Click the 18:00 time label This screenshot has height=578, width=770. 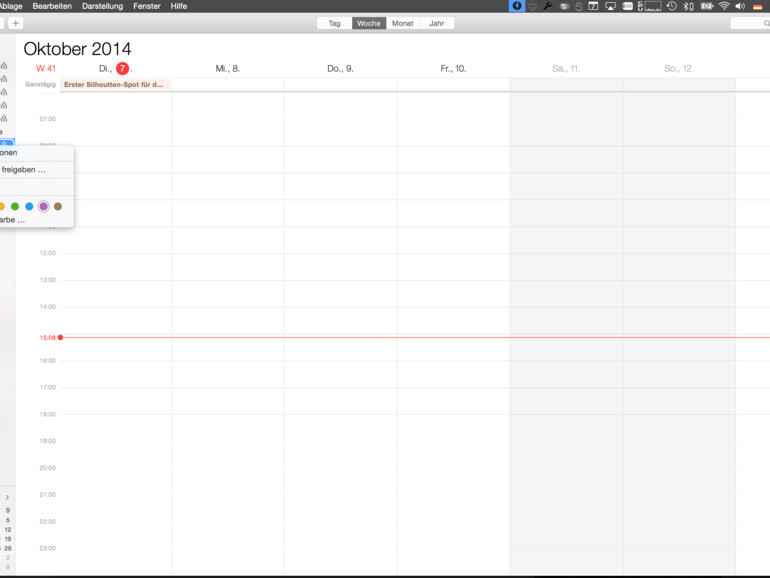point(48,414)
